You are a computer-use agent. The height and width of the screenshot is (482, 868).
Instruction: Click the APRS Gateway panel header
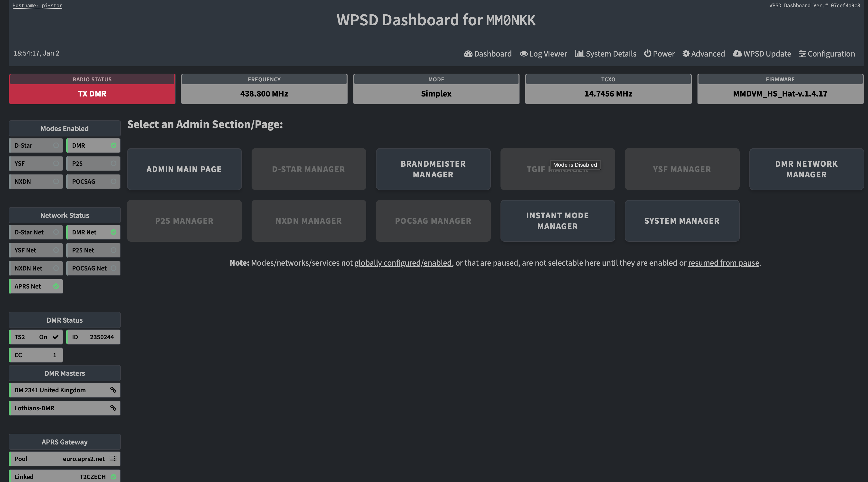pyautogui.click(x=65, y=442)
